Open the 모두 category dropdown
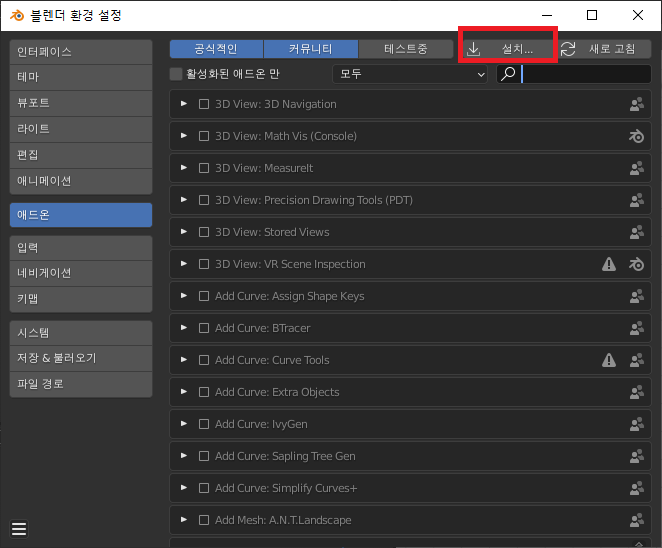The image size is (662, 548). tap(410, 74)
